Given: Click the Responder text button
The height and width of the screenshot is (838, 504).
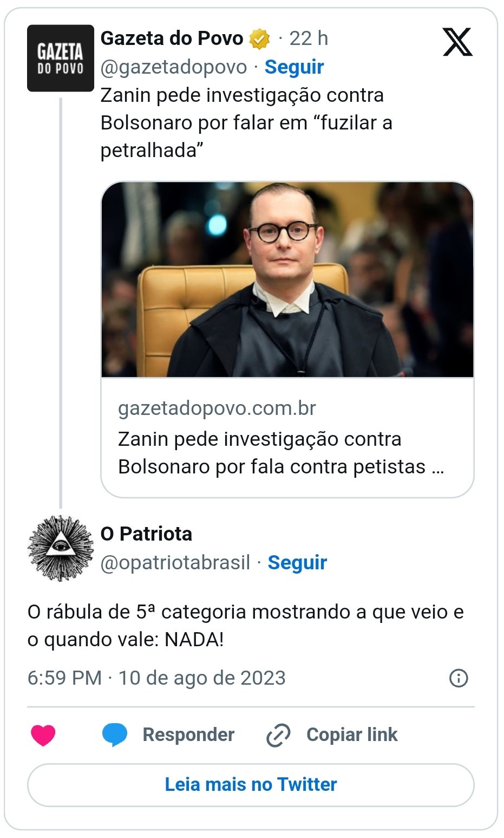Looking at the screenshot, I should point(188,735).
